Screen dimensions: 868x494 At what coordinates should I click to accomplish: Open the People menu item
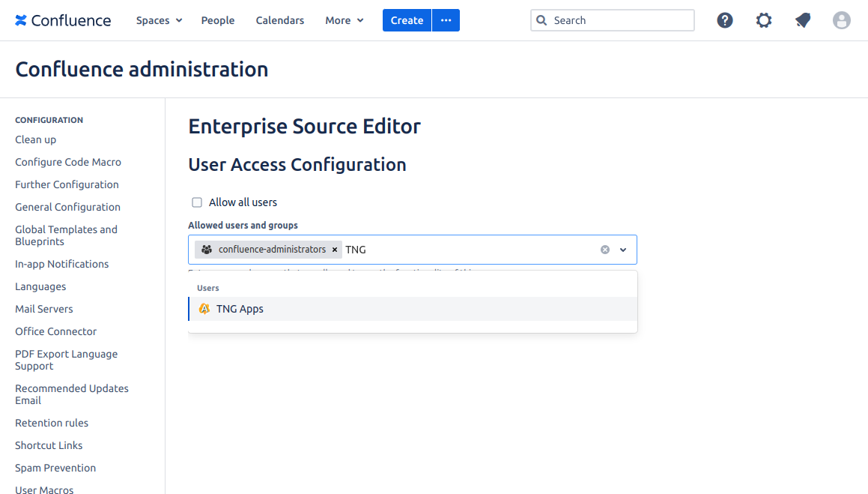218,20
